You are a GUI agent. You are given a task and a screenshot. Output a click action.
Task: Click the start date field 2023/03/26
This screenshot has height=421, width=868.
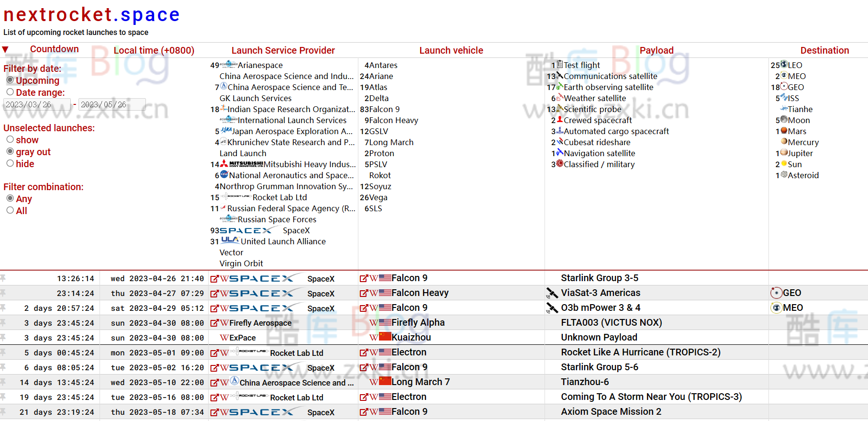tap(36, 104)
